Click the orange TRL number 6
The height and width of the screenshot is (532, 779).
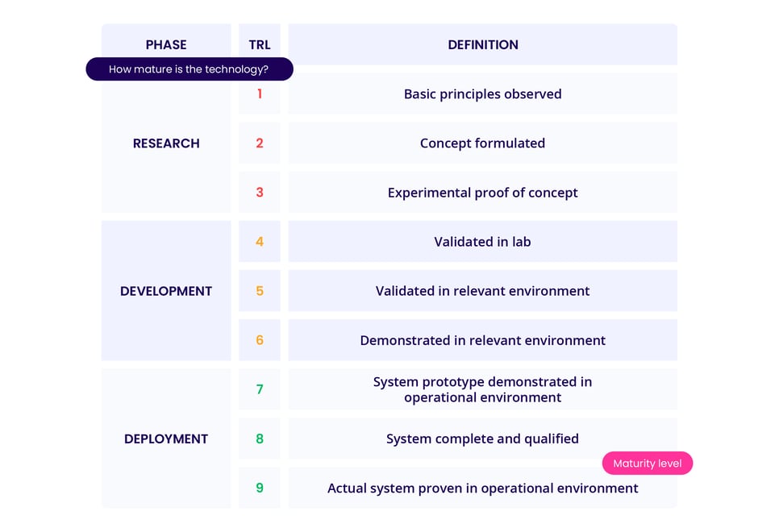(x=260, y=340)
